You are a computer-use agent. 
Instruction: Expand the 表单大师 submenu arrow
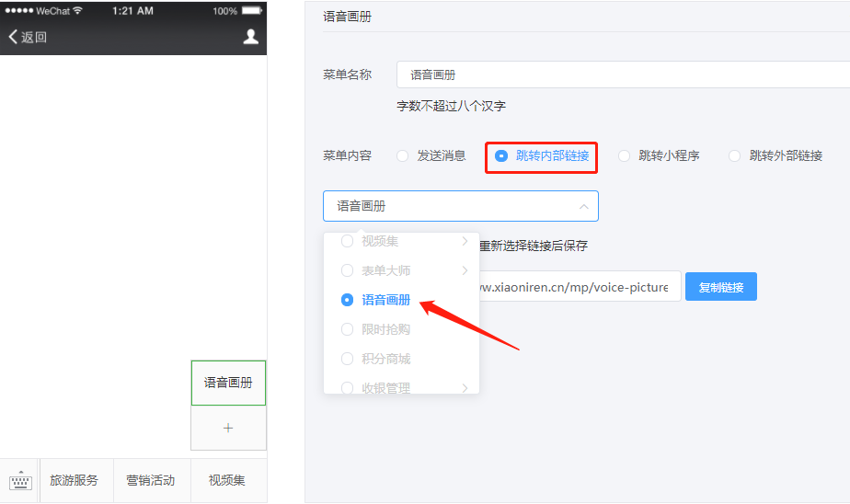(x=465, y=270)
